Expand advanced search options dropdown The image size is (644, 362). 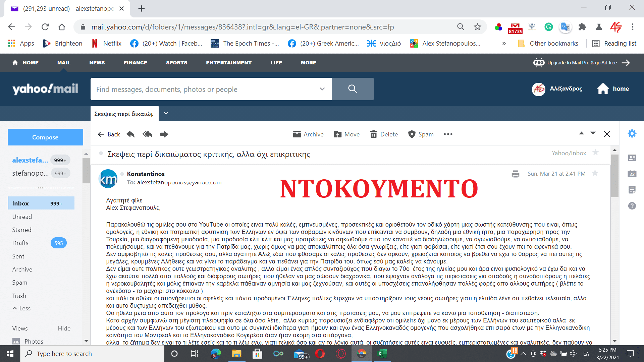[322, 89]
